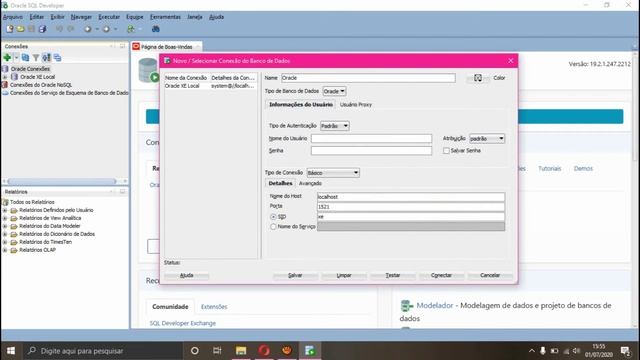Click the Testar button
The width and height of the screenshot is (640, 360).
click(393, 276)
